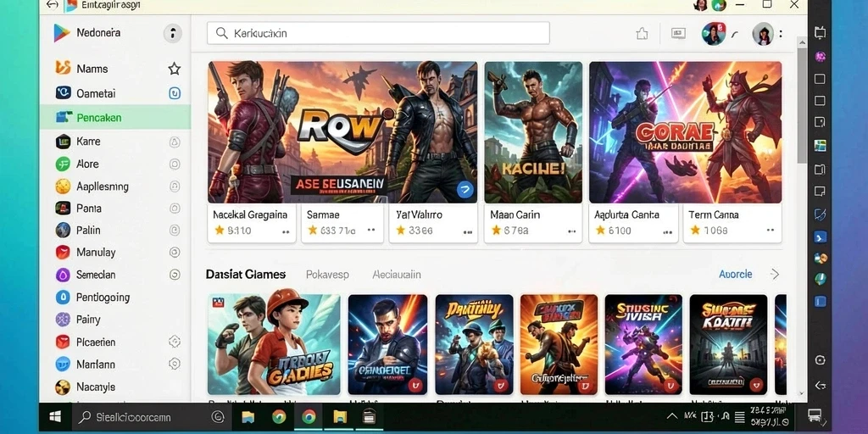Open the avatar with red notification badge
Screen dimensions: 868x434
pyautogui.click(x=714, y=34)
